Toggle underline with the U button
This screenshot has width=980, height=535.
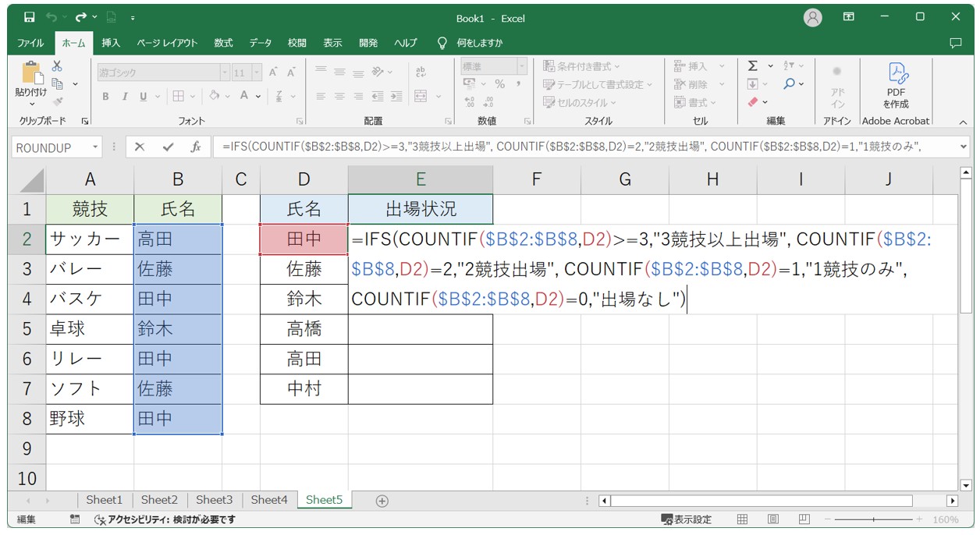click(x=144, y=96)
